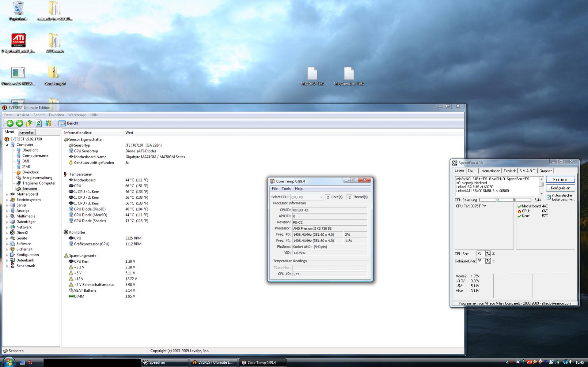Click the CPU Fan percentage field in SpeedFan
Image resolution: width=588 pixels, height=367 pixels.
(481, 253)
